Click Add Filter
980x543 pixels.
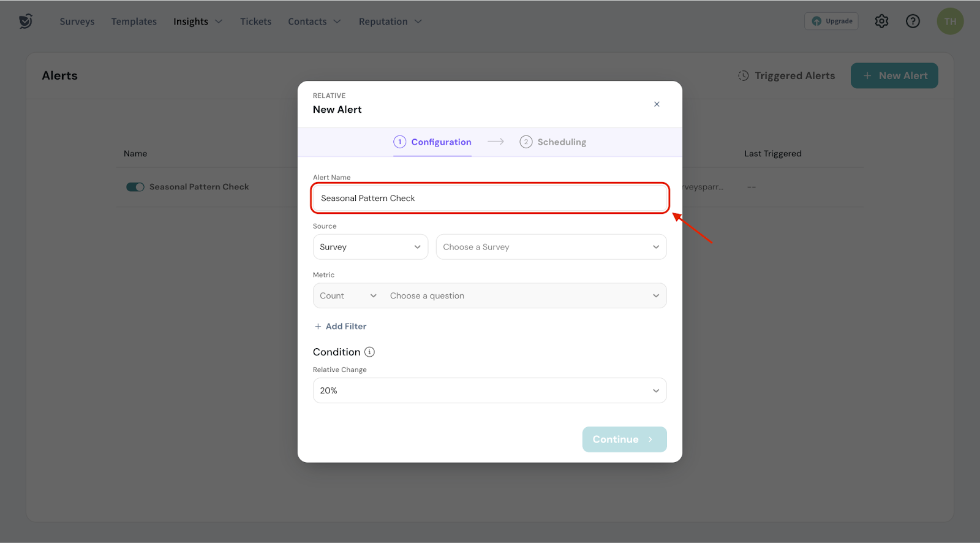tap(341, 327)
